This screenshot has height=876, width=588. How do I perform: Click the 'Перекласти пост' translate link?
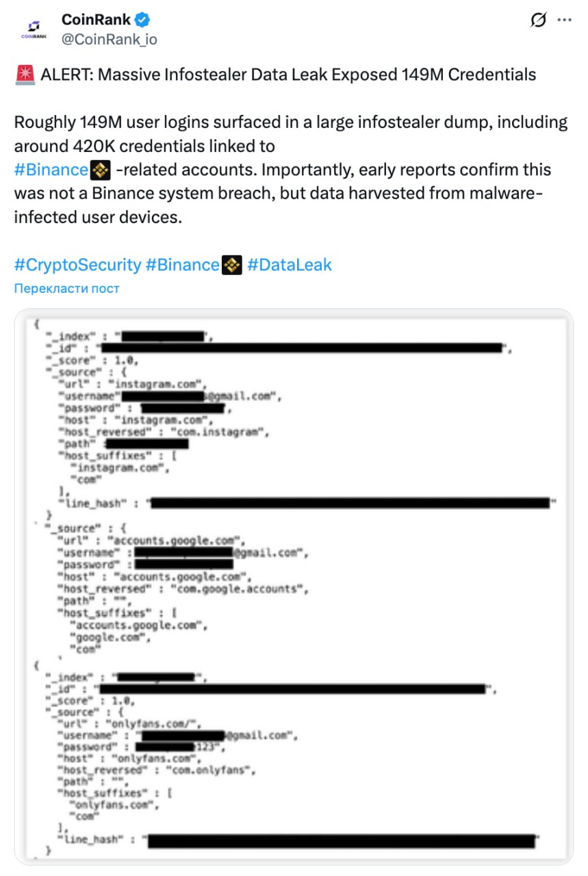click(x=66, y=288)
